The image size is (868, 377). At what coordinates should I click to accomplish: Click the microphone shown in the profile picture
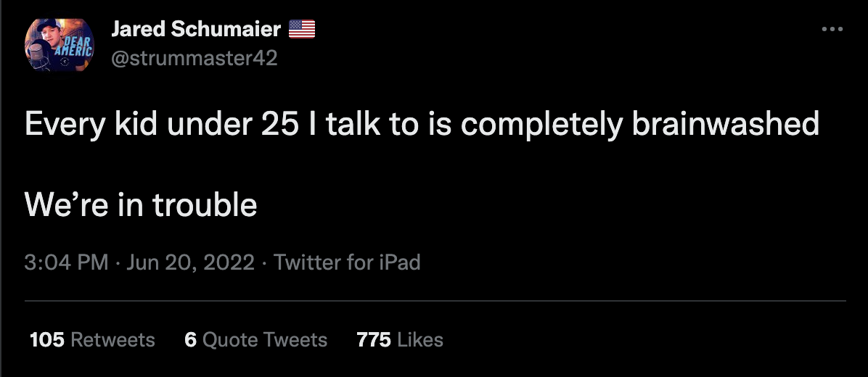tap(36, 51)
